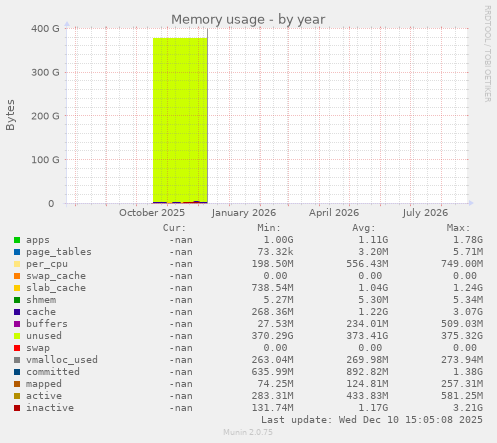Click the swap_cache legend label
The width and height of the screenshot is (497, 443).
coord(56,276)
